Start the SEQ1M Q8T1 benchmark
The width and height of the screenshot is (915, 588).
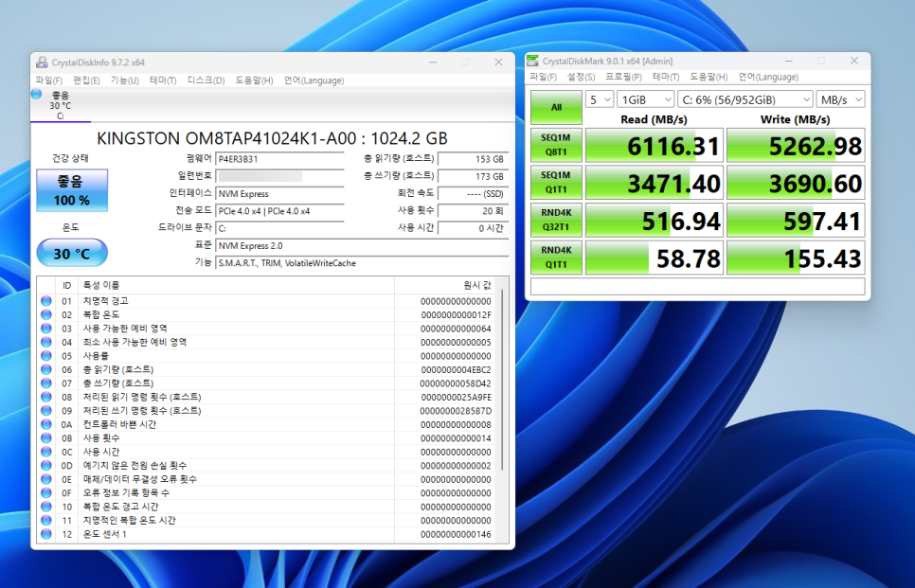(x=556, y=146)
